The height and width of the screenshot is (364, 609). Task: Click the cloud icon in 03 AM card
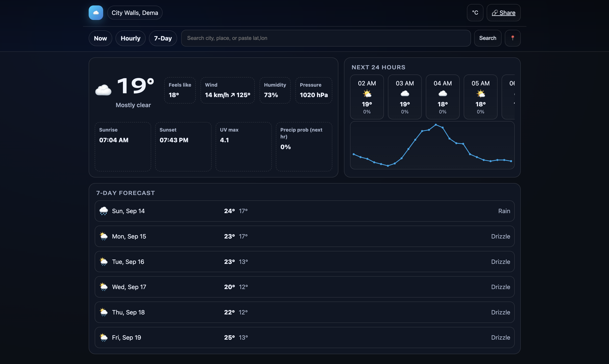[x=405, y=94]
